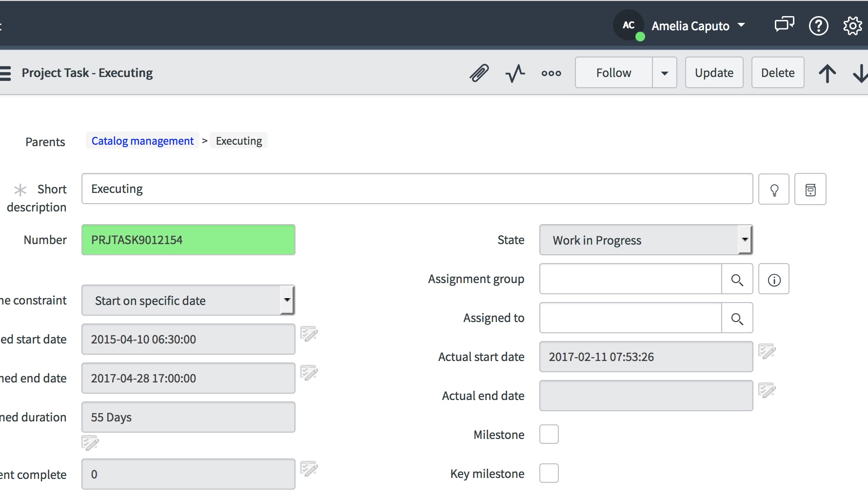Go to previous record with up arrow
The image size is (868, 495).
point(828,73)
